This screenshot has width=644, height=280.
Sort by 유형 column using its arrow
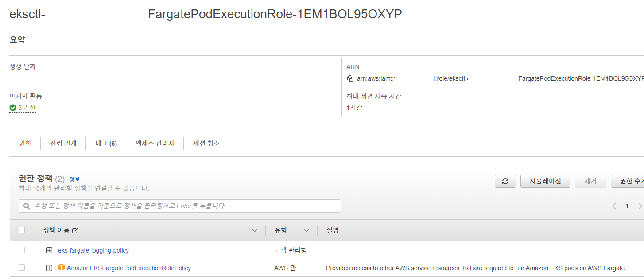[306, 230]
